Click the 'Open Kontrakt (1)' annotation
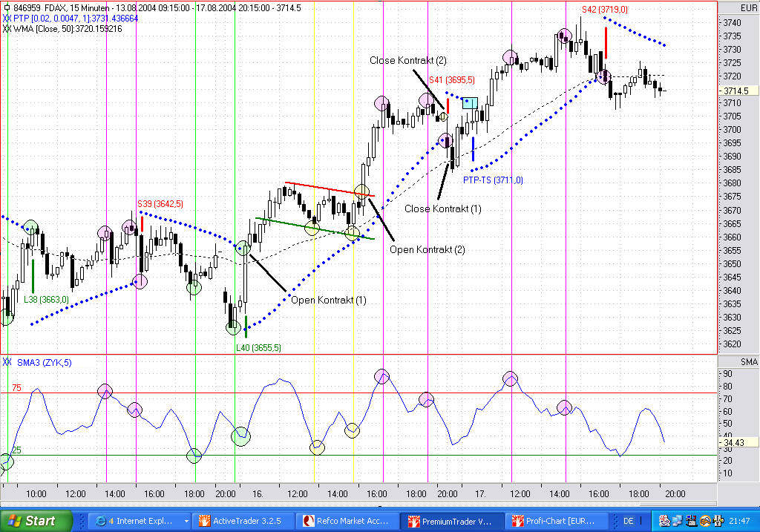Viewport: 760px width, 532px height. tap(328, 300)
